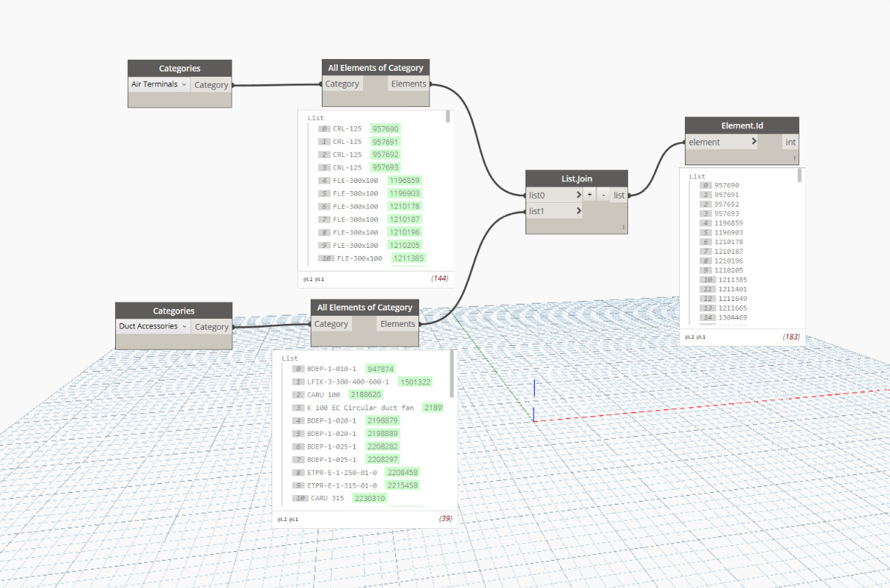Viewport: 890px width, 588px height.
Task: Open the Duct Accessories category dropdown
Action: (x=153, y=326)
